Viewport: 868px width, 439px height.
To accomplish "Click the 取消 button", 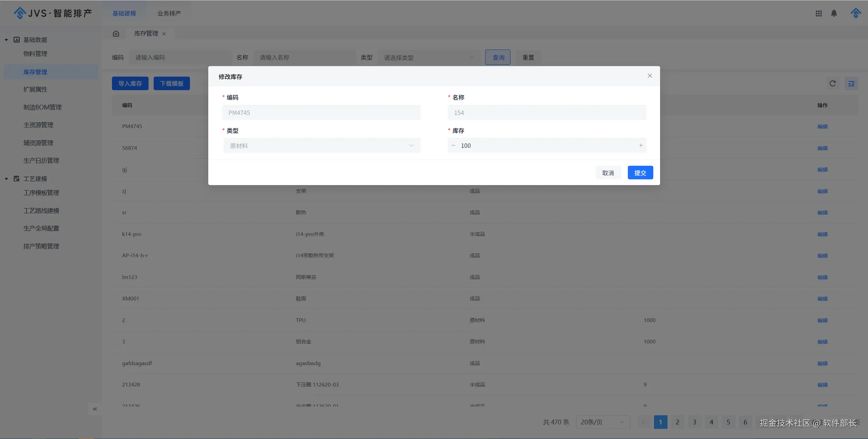I will point(608,173).
